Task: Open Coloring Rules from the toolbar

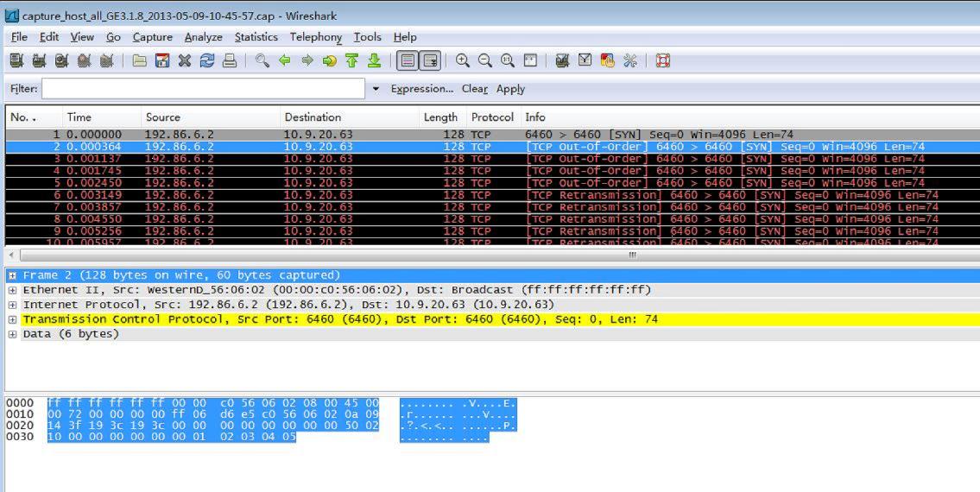Action: click(608, 60)
